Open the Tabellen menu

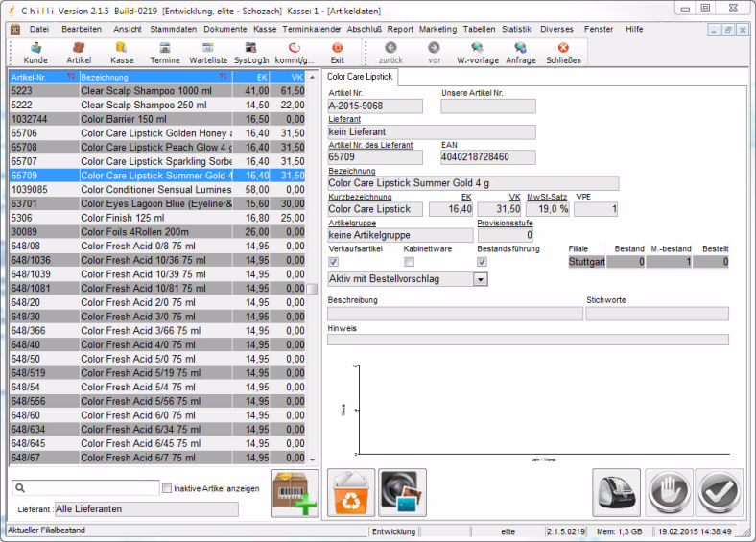(480, 29)
